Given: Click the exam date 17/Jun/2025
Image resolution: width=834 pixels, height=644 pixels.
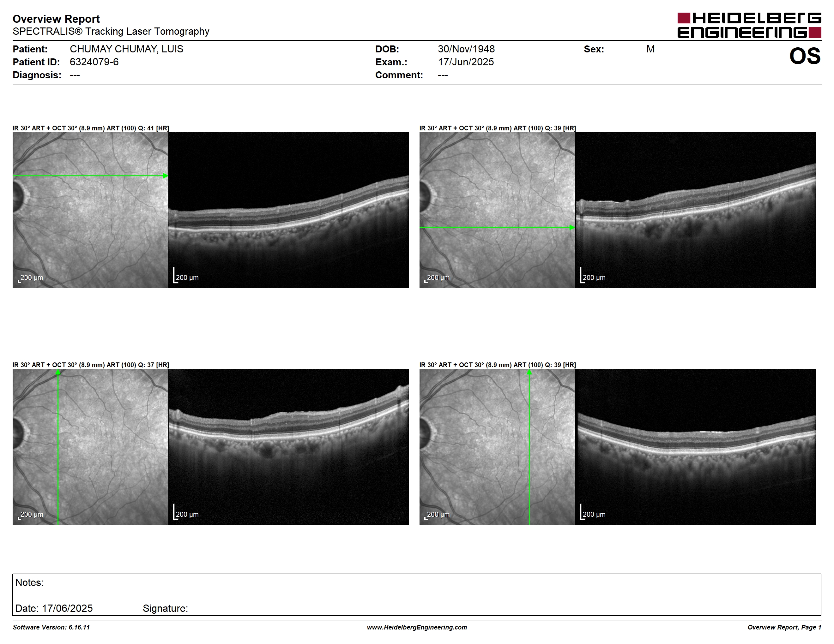Looking at the screenshot, I should tap(466, 62).
